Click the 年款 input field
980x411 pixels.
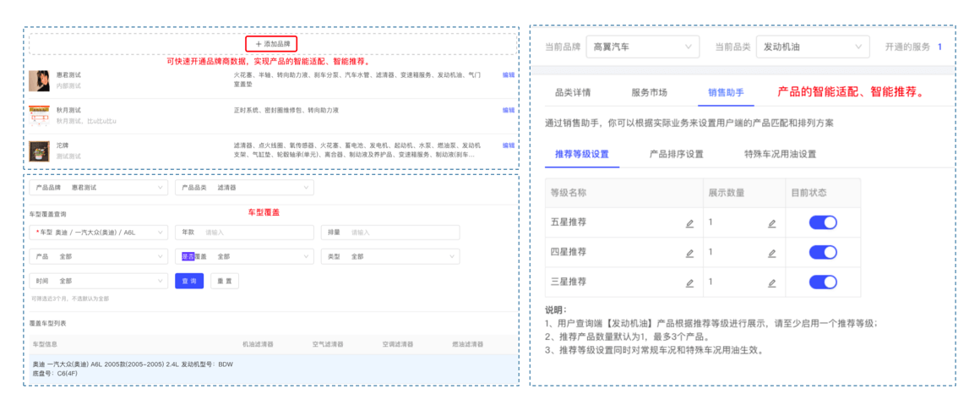click(x=244, y=232)
